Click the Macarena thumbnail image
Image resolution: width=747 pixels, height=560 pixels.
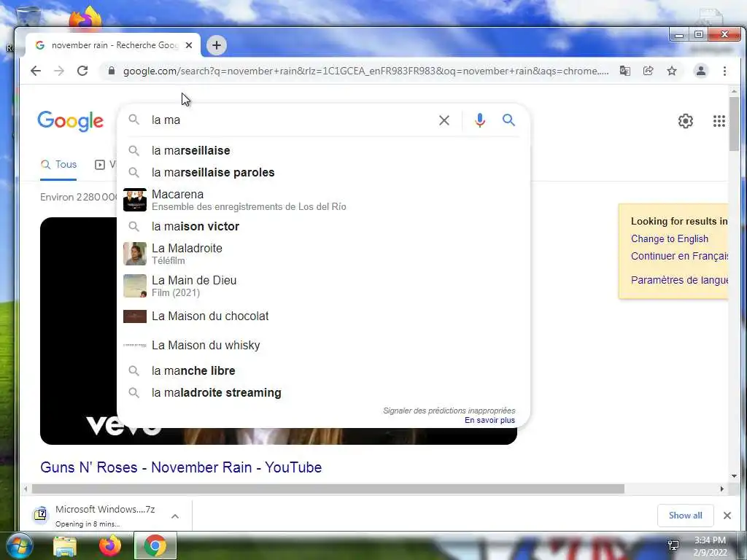coord(135,200)
